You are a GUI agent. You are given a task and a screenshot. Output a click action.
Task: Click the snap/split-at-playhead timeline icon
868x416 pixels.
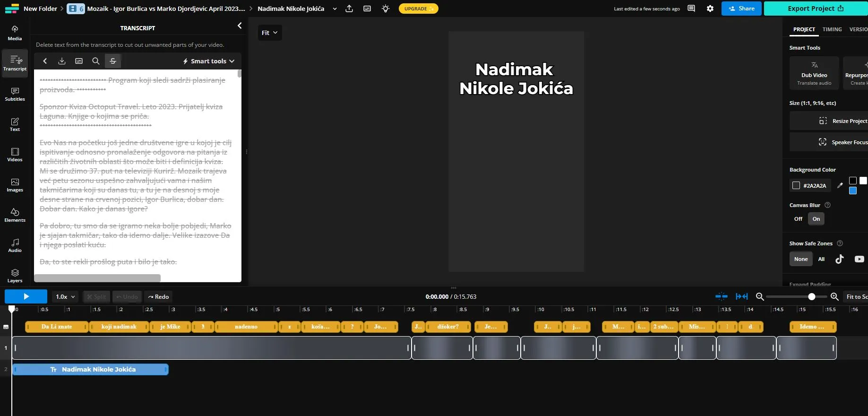(x=722, y=296)
